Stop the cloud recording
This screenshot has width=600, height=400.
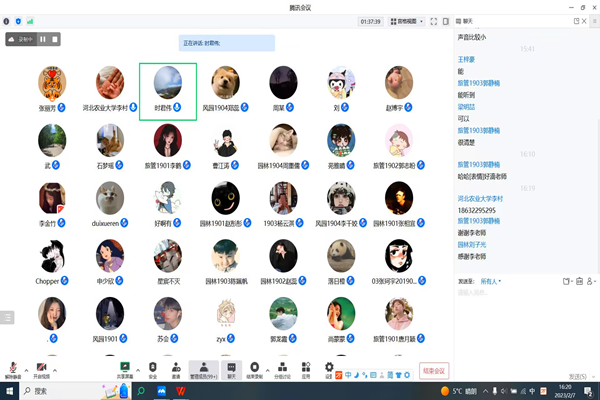56,39
